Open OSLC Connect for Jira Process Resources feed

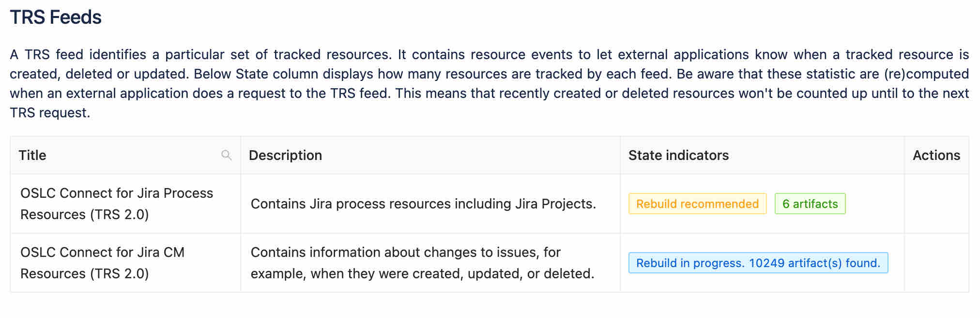(117, 204)
